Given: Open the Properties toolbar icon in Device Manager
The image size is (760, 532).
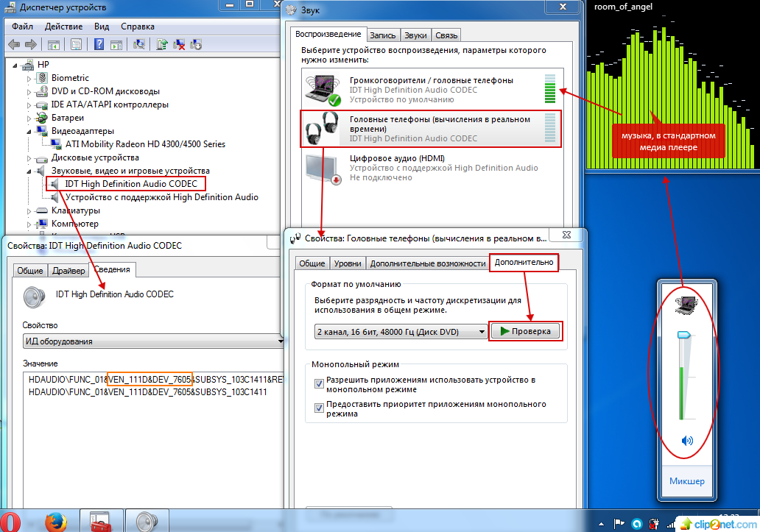Looking at the screenshot, I should [76, 45].
